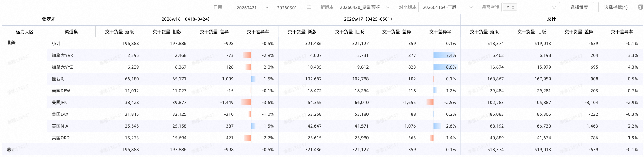Select start date field 20260421
Image resolution: width=644 pixels, height=157 pixels.
tap(246, 8)
